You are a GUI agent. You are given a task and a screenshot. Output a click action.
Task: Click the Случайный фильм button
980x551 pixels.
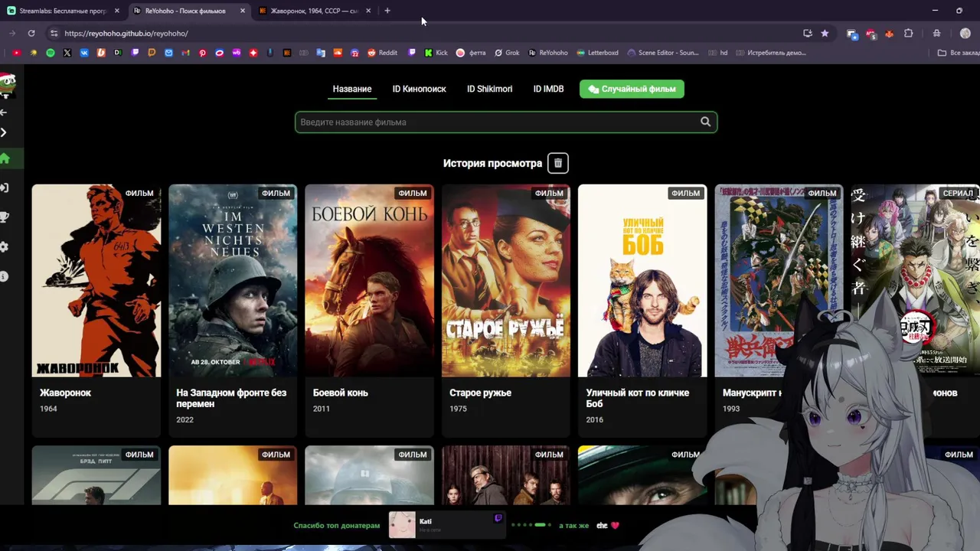point(632,89)
